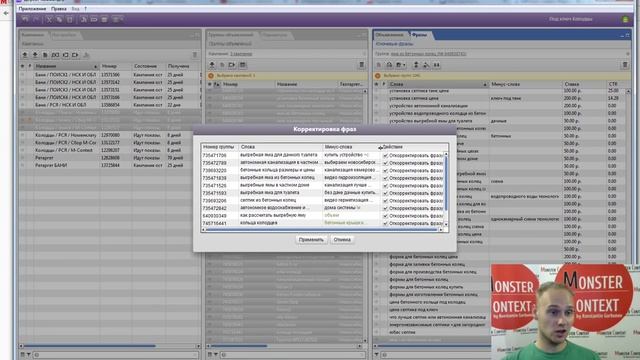Click the table grid icon in the ad groups toolbar

(x=242, y=65)
